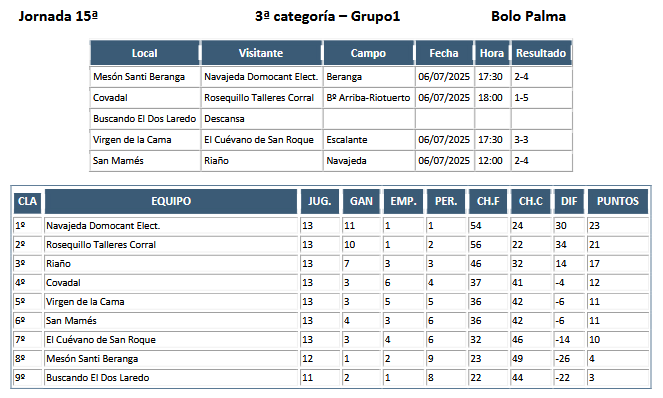Screen dimensions: 663x398
Task: Click the PUNTOS column header
Action: 618,201
